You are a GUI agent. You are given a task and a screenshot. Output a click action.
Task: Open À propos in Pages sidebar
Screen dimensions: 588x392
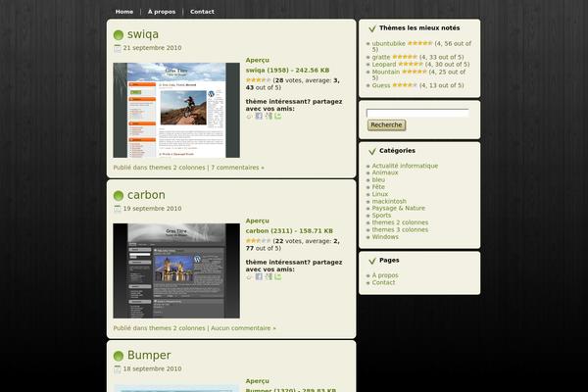coord(385,275)
